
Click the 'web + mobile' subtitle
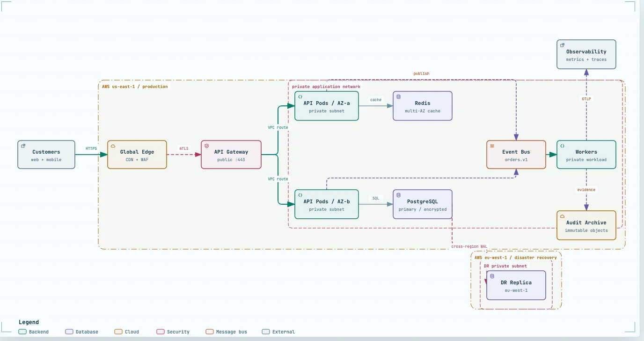[x=46, y=160]
